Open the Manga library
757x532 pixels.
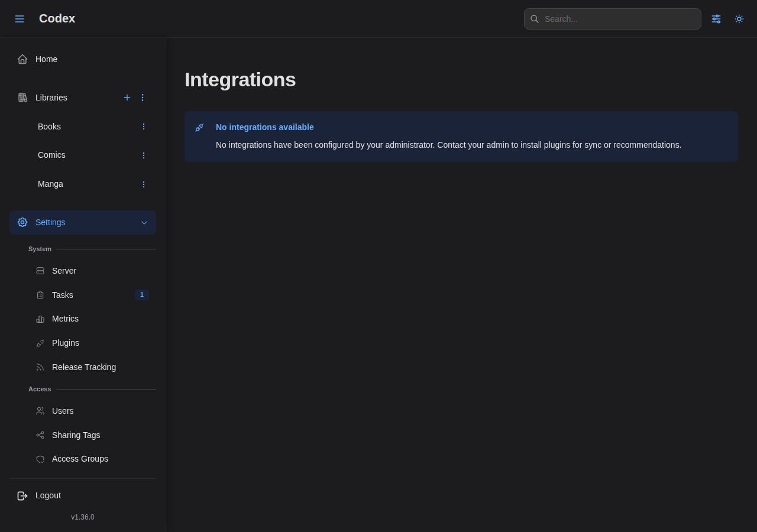83,184
